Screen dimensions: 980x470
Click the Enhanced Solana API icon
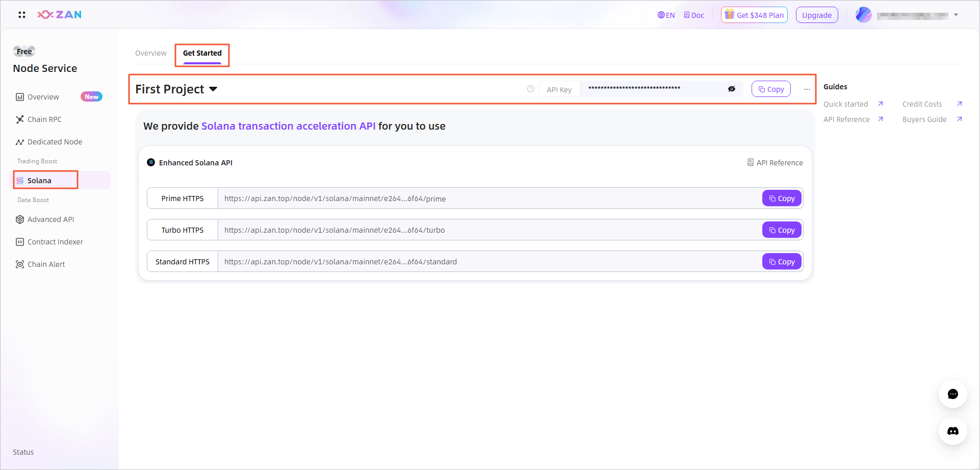(151, 162)
